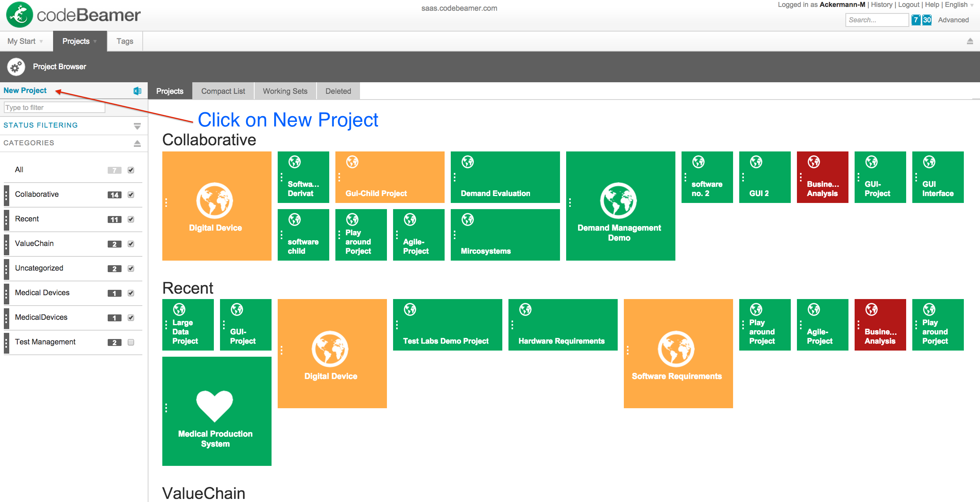Click the Project Browser gear icon

(16, 67)
